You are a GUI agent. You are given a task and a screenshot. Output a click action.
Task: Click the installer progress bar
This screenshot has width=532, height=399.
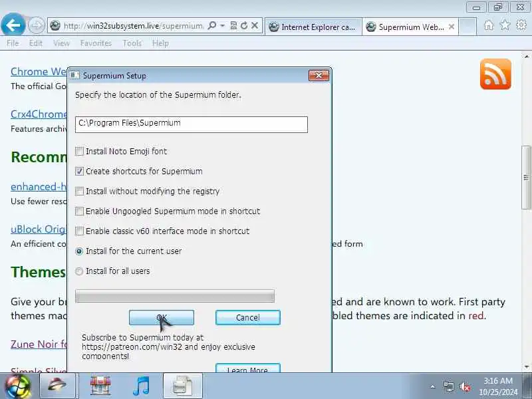click(x=175, y=296)
